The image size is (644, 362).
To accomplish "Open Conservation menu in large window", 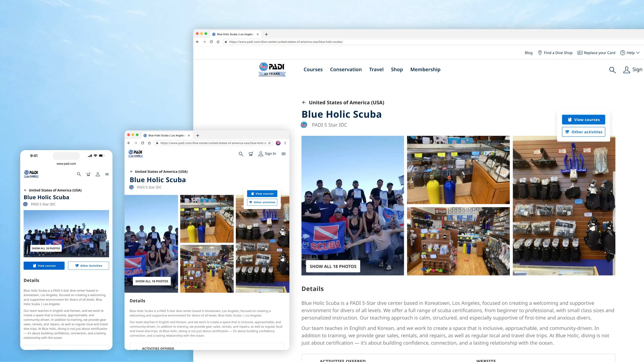I will click(x=346, y=69).
